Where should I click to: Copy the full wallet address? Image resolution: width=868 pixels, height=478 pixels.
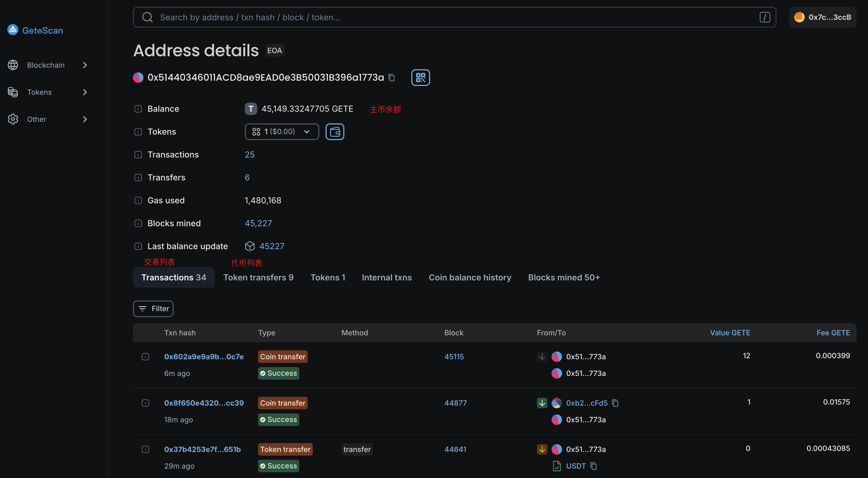pos(391,78)
